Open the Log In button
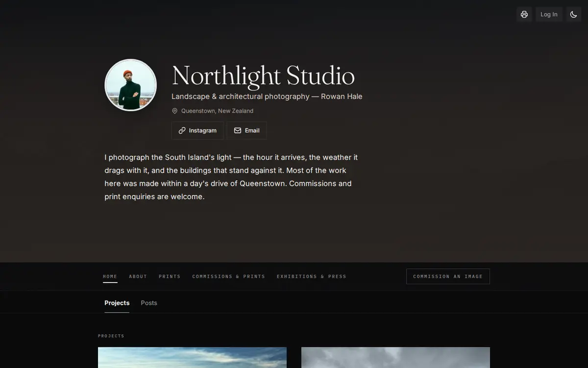588x368 pixels. (549, 14)
